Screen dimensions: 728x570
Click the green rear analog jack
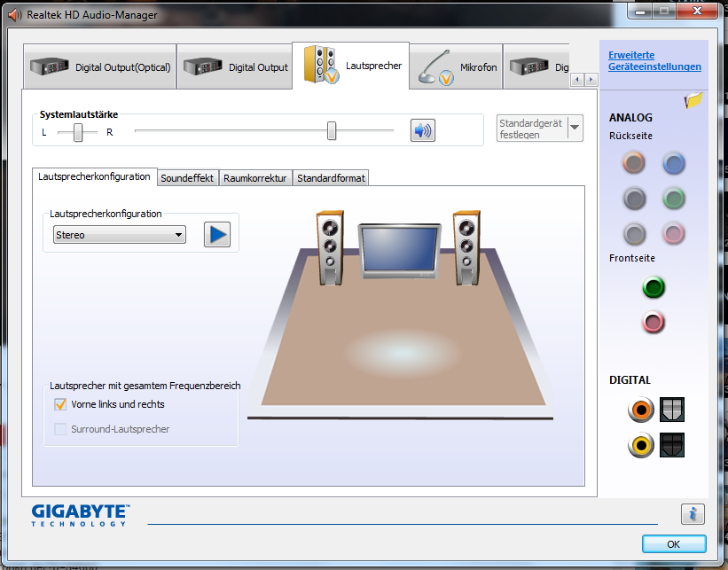tap(674, 199)
